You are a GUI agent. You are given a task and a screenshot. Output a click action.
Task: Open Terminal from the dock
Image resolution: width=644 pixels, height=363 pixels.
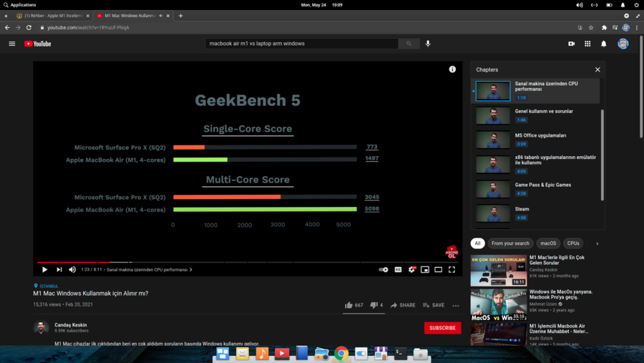[401, 354]
